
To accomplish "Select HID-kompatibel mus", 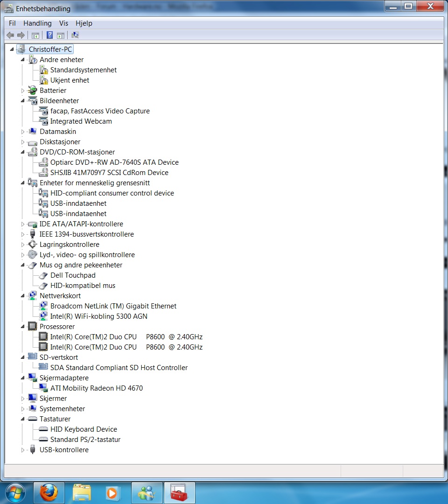I will [x=83, y=286].
